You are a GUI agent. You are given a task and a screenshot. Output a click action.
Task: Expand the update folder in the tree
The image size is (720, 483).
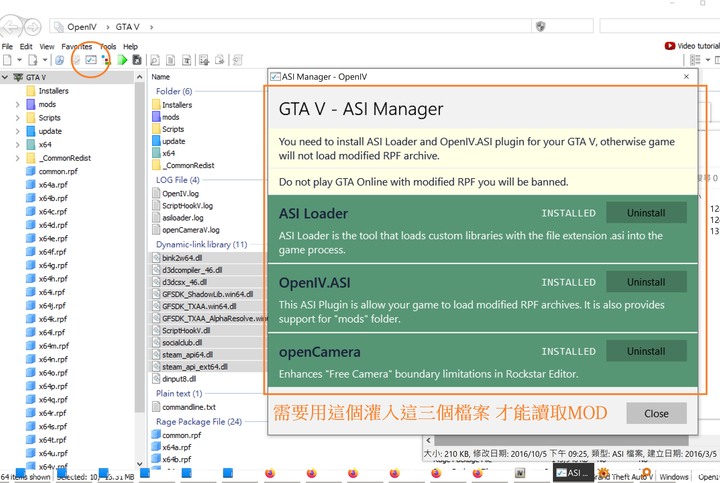point(17,131)
